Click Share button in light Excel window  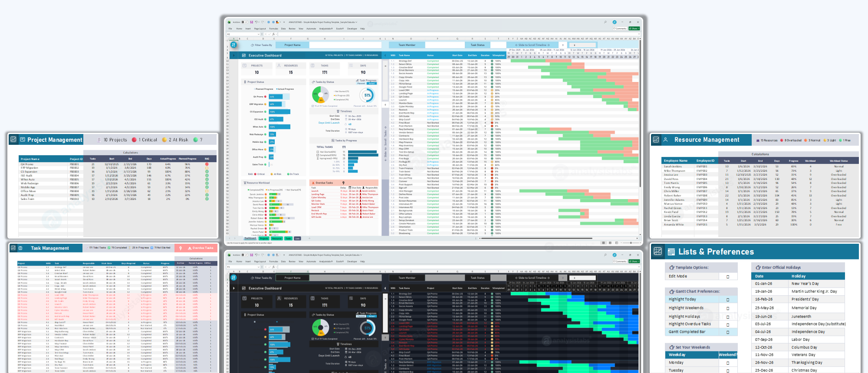[x=634, y=29]
